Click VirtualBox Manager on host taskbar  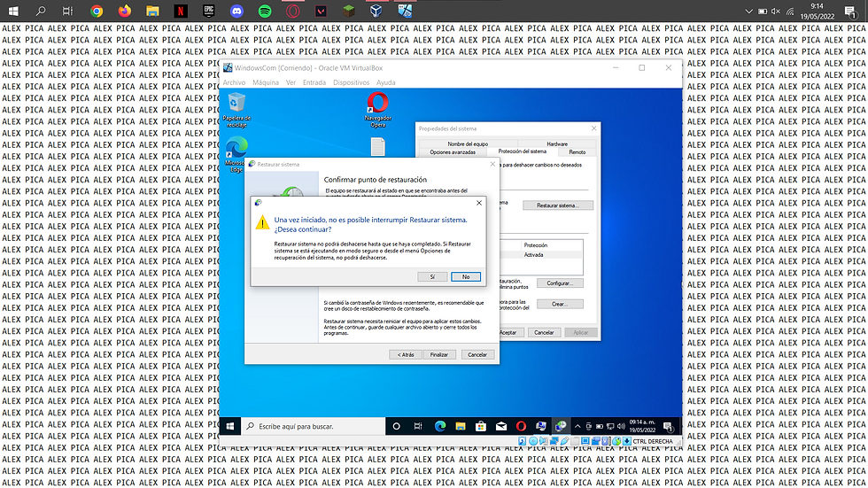coord(376,11)
